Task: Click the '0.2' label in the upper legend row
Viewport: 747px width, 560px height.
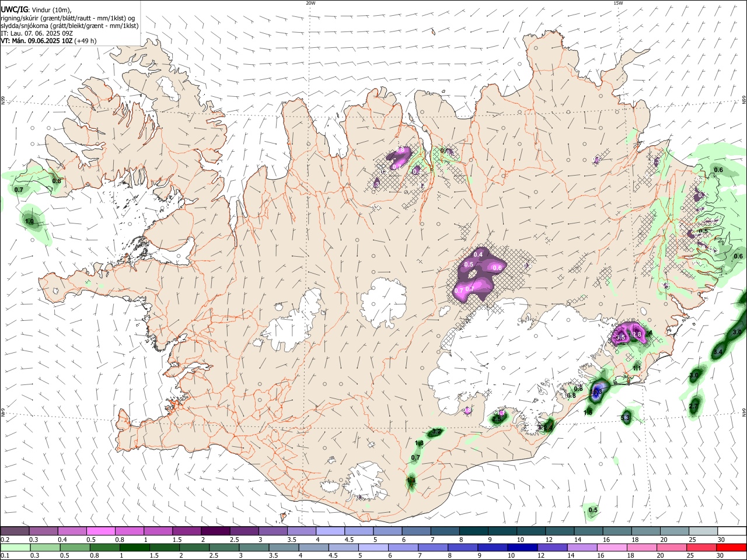Action: coord(5,540)
